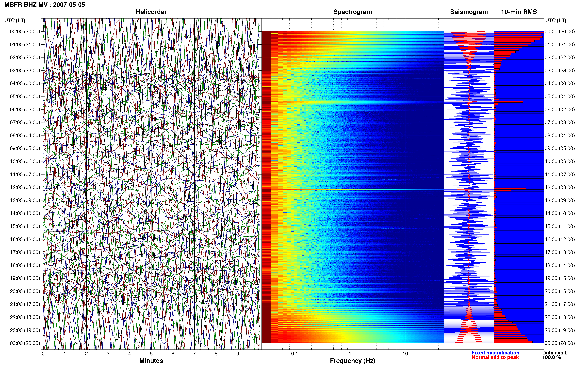Click the 06:00 (02:00) label beside the RMS panel
Screen dimensions: 588x368
[560, 109]
